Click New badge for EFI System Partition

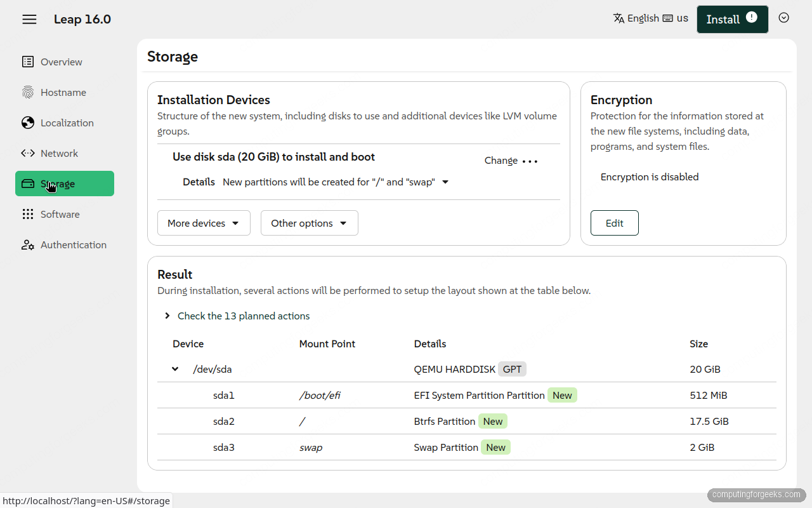pyautogui.click(x=562, y=395)
